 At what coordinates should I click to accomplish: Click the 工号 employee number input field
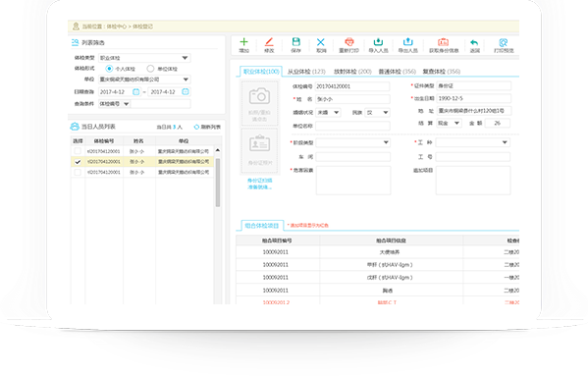click(473, 157)
